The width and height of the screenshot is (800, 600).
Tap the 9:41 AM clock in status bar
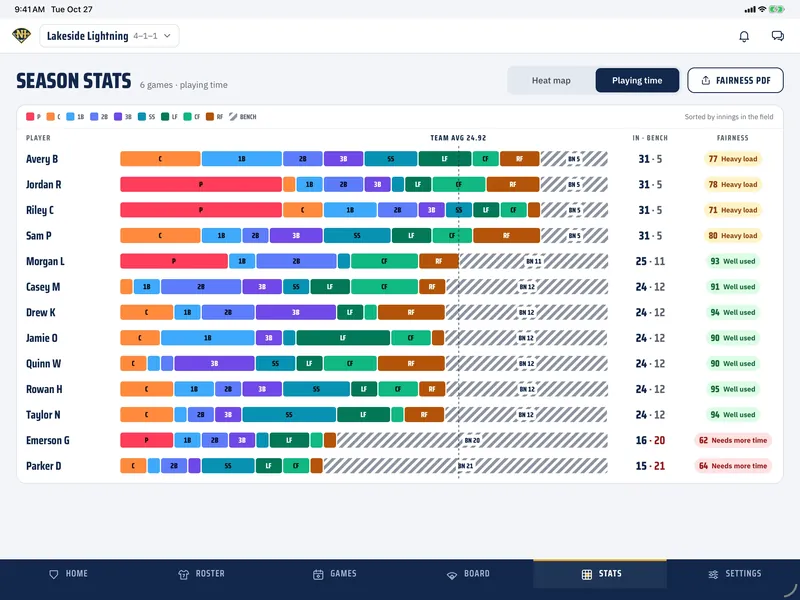pos(29,9)
